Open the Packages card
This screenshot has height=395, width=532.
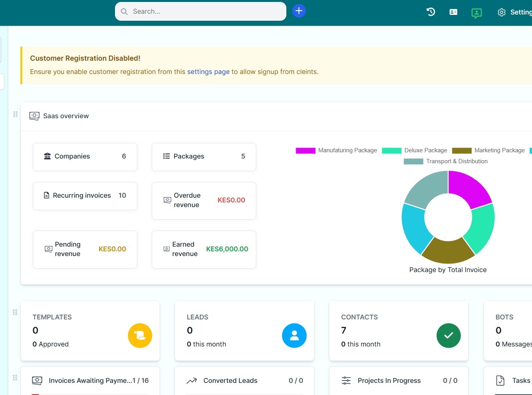point(204,157)
